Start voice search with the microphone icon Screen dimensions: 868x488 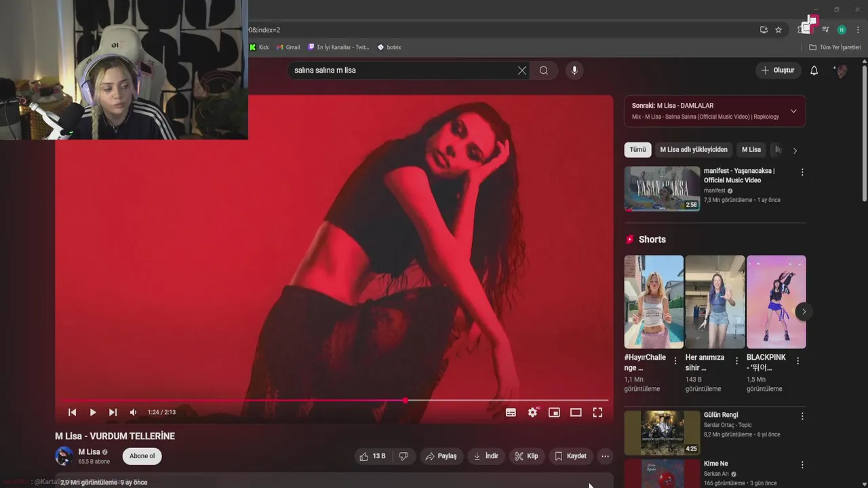(574, 70)
